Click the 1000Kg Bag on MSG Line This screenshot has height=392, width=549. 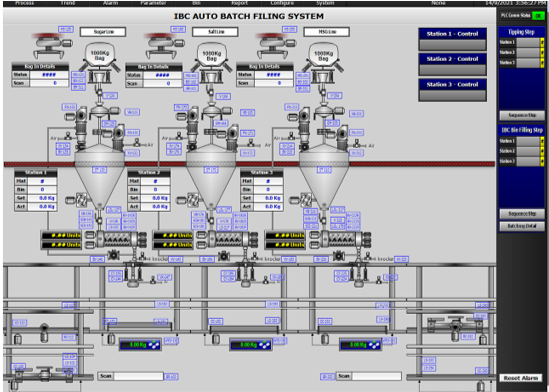323,55
